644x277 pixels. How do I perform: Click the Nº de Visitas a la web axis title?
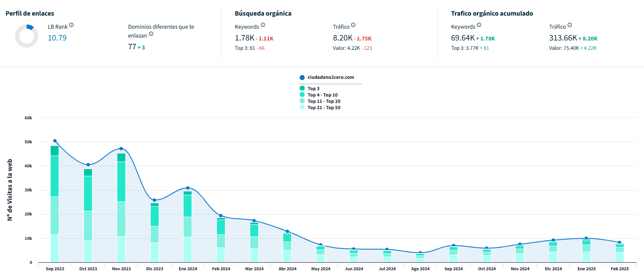(x=9, y=190)
